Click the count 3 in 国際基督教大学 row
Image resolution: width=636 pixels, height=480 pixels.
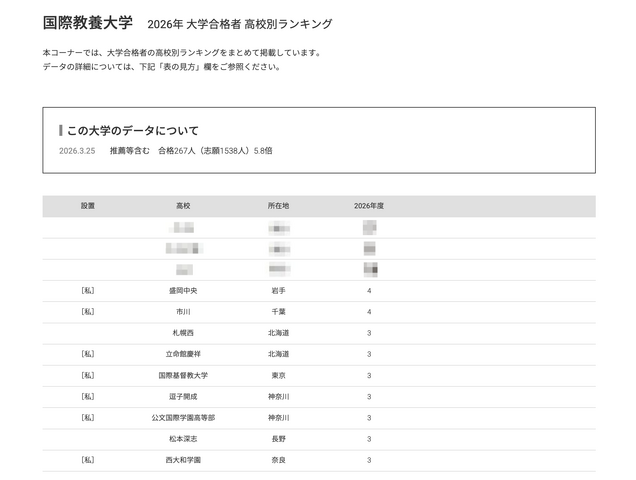click(x=369, y=375)
